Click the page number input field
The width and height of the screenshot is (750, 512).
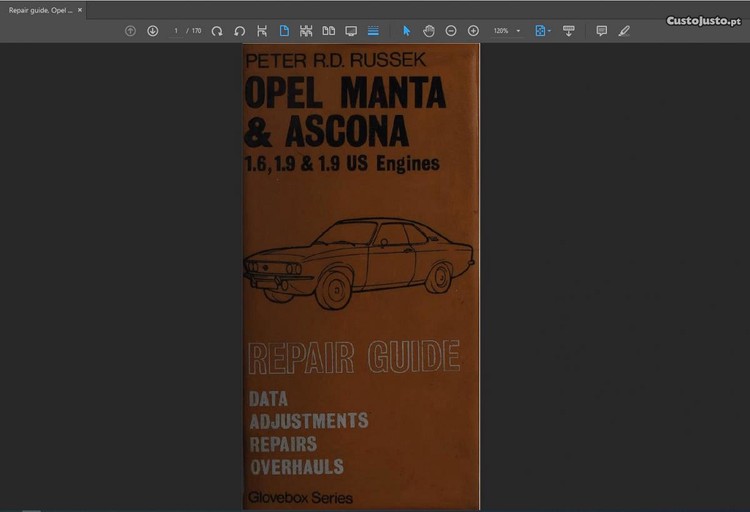[x=176, y=31]
